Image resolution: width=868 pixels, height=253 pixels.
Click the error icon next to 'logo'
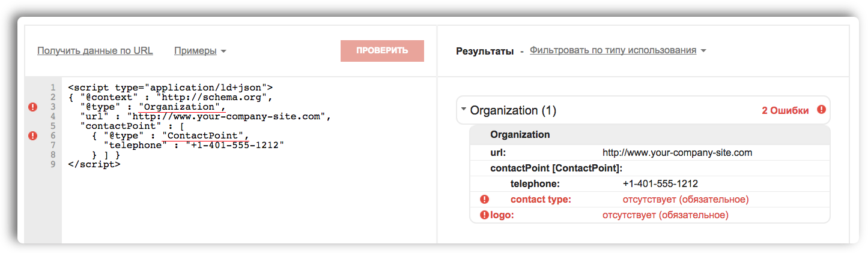[484, 215]
